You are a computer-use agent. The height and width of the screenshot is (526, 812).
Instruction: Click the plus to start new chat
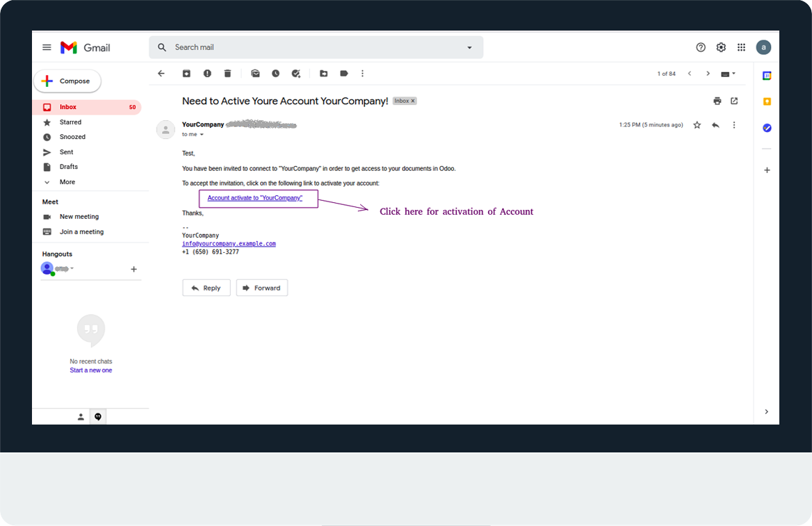point(133,269)
